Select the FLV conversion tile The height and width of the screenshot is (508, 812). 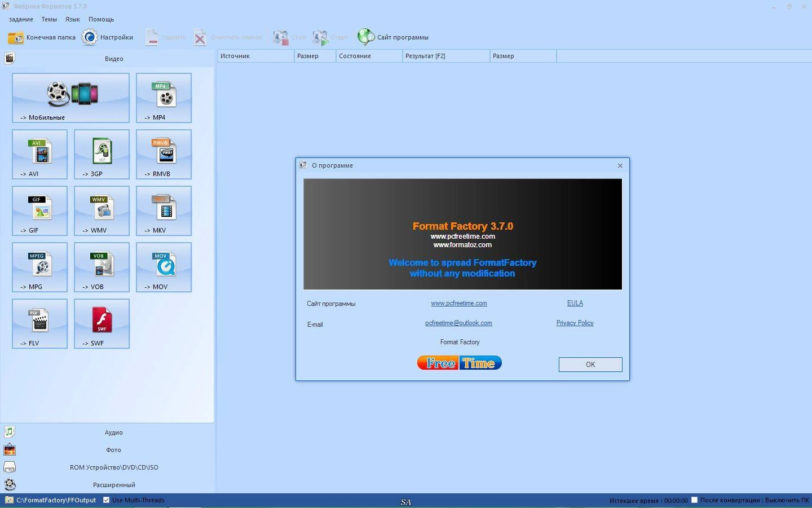[x=39, y=323]
